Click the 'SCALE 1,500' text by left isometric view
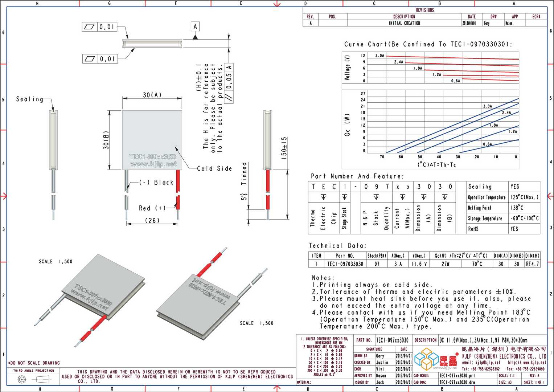 [56, 261]
